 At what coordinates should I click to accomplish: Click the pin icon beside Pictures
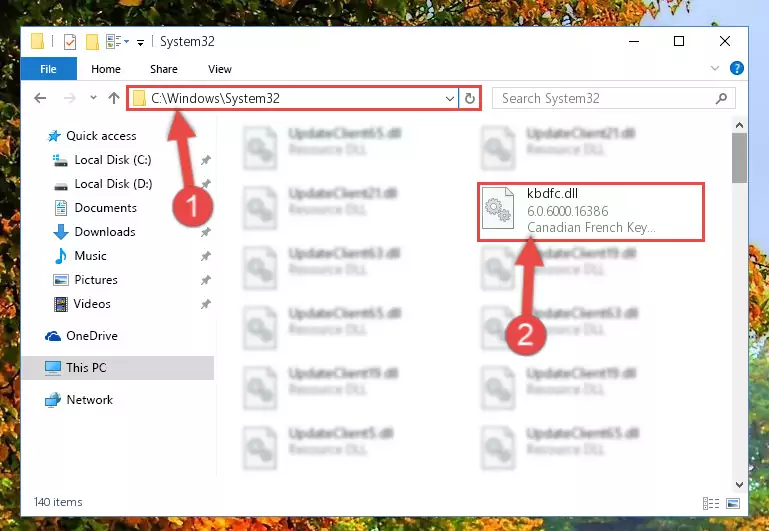(x=205, y=280)
